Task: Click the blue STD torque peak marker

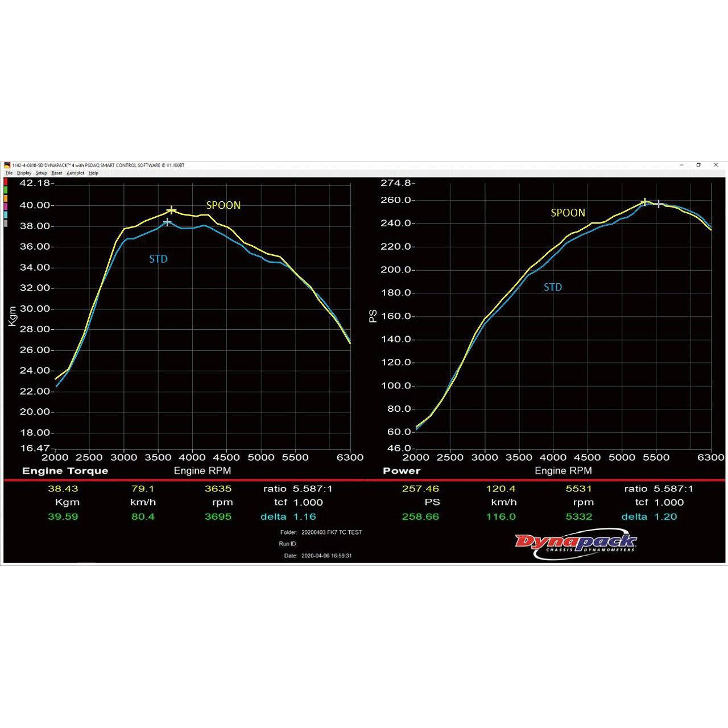Action: tap(167, 222)
